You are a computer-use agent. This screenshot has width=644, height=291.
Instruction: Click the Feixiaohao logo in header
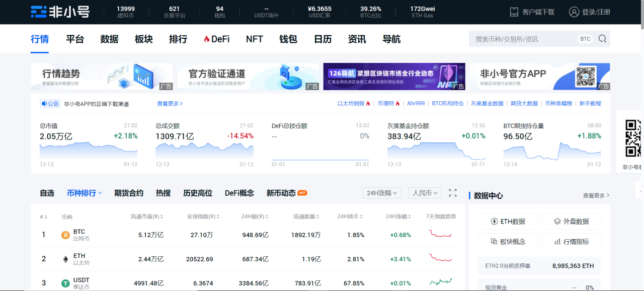pyautogui.click(x=60, y=12)
